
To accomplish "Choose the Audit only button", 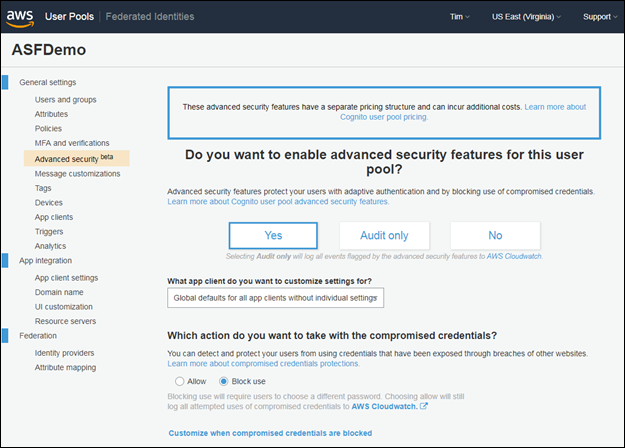I will click(x=384, y=236).
